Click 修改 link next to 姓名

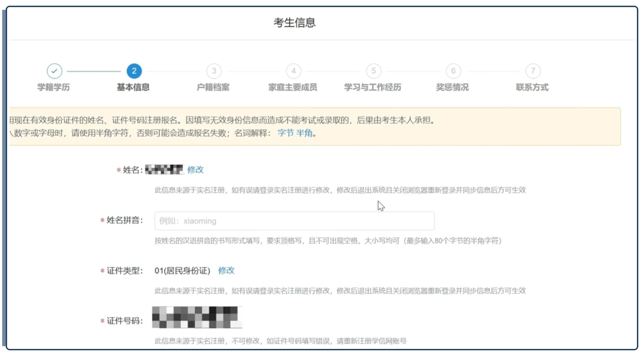(195, 170)
